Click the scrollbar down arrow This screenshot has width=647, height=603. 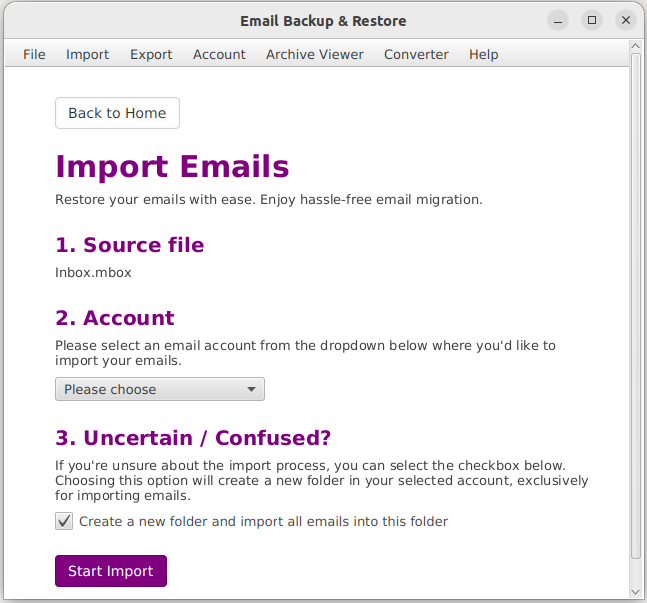[x=635, y=592]
